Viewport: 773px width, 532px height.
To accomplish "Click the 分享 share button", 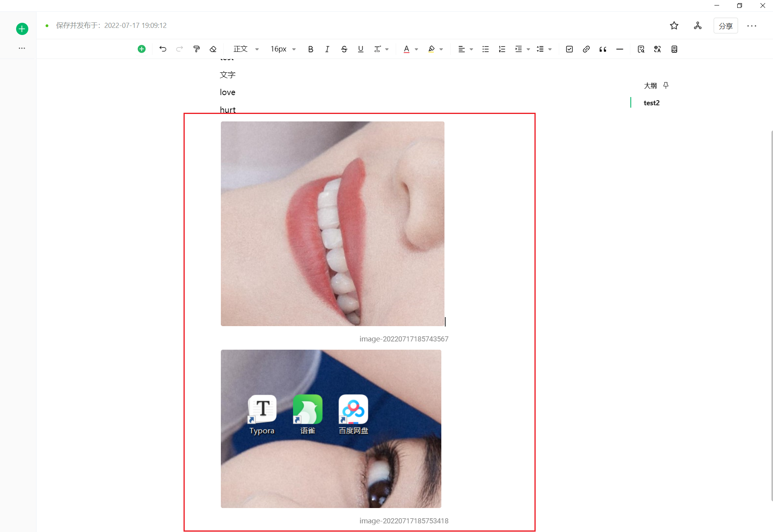I will point(725,26).
